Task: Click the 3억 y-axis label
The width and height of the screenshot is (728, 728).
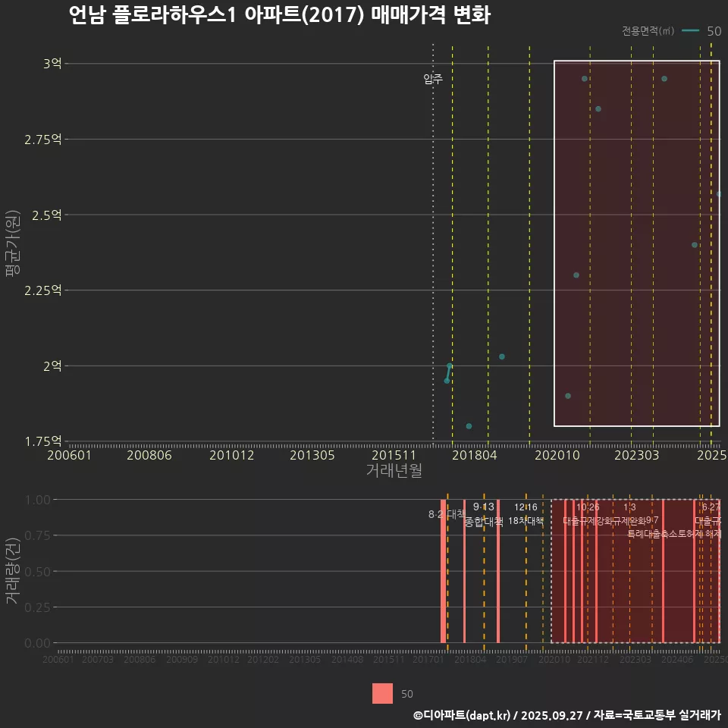Action: (52, 64)
